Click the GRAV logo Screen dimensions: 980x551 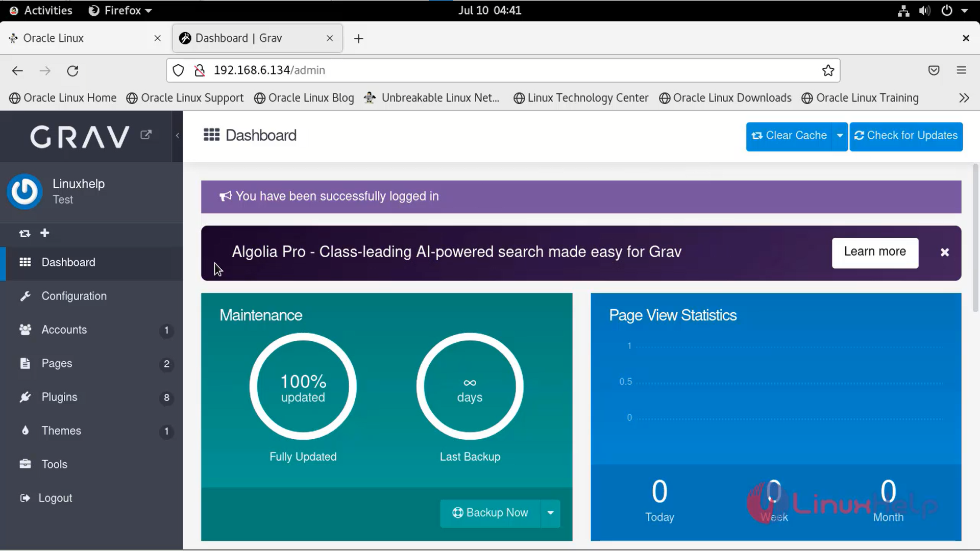80,137
